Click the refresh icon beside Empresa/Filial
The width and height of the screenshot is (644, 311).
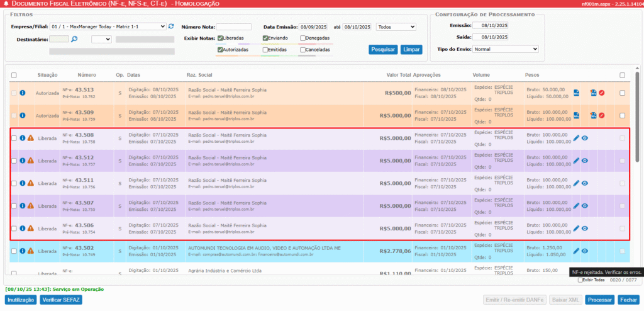click(171, 26)
